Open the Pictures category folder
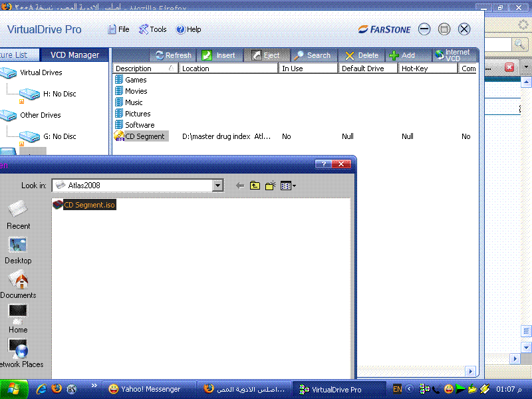532x399 pixels. (x=132, y=114)
